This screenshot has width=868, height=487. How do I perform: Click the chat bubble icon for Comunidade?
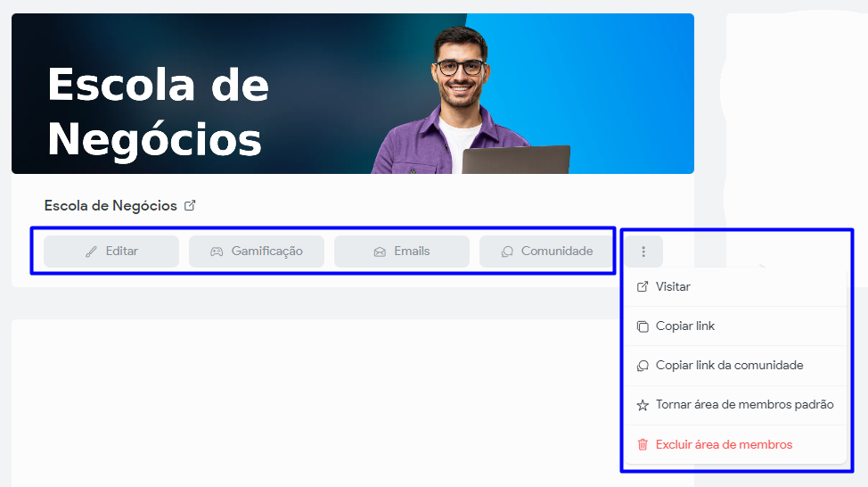coord(507,252)
